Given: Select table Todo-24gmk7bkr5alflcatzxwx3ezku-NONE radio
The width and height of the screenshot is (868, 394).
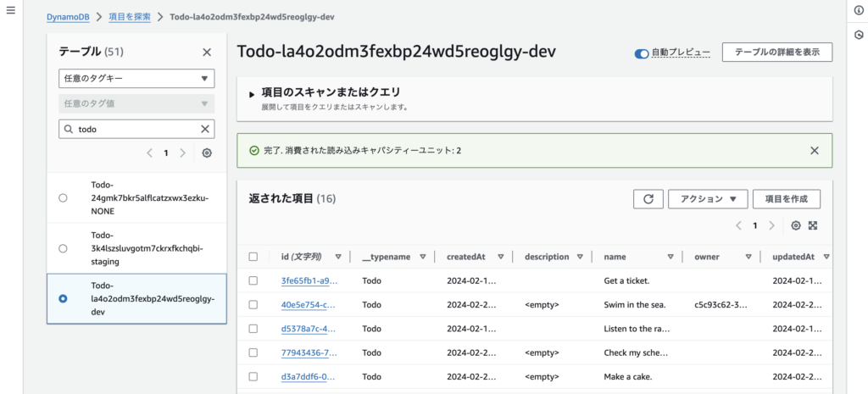Looking at the screenshot, I should click(63, 198).
